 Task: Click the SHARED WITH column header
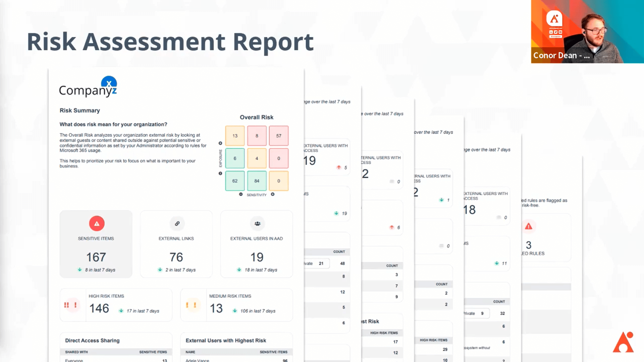76,352
